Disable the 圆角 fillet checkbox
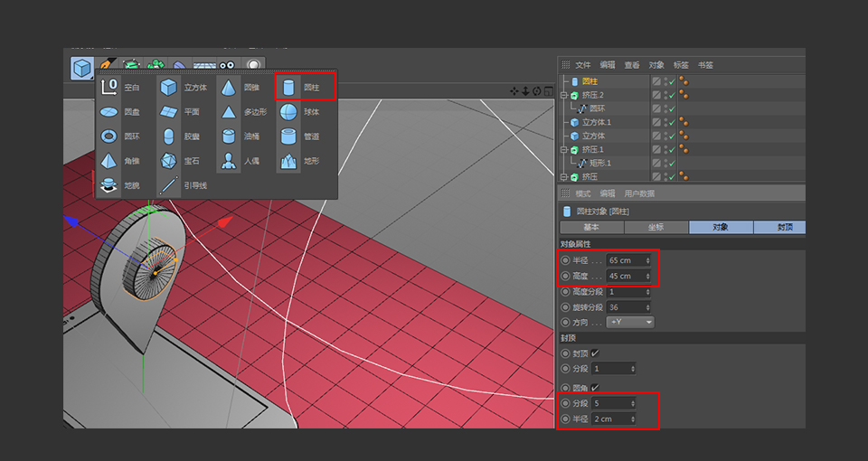This screenshot has width=868, height=461. [595, 387]
